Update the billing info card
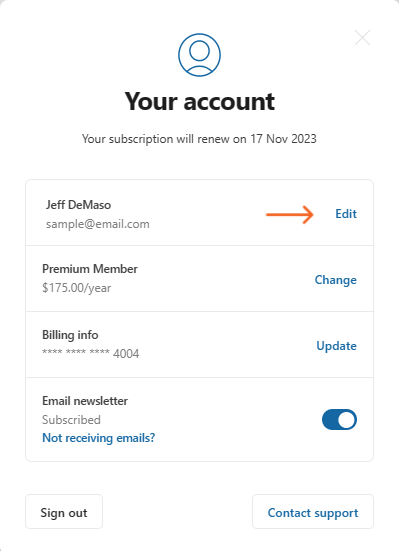The width and height of the screenshot is (399, 551). (x=336, y=346)
